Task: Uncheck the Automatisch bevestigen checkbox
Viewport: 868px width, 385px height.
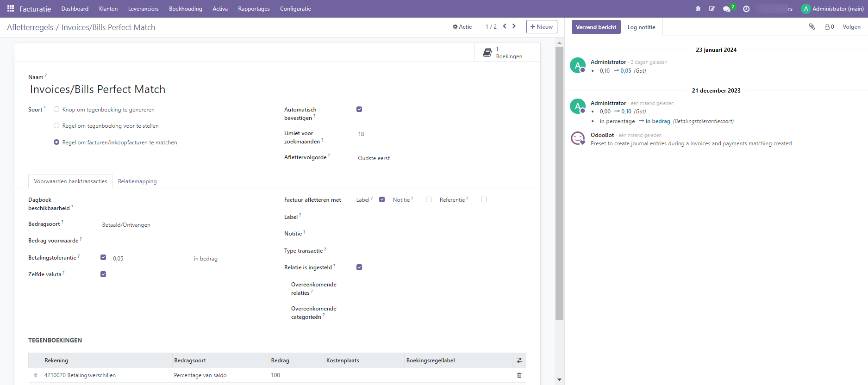Action: coord(359,110)
